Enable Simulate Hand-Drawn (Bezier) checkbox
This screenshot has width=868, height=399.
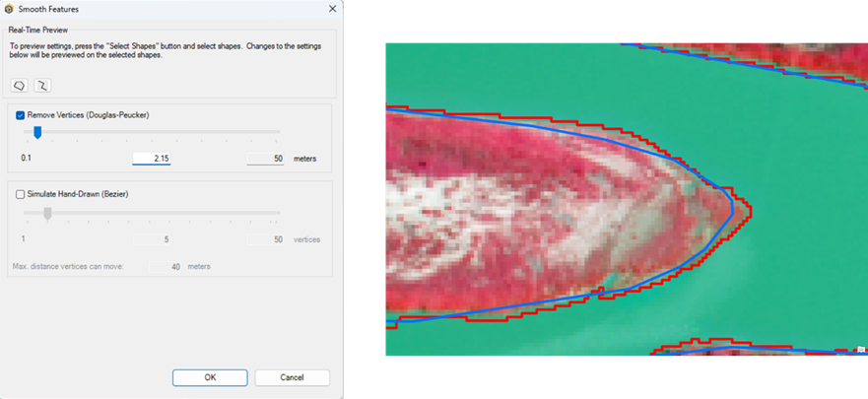point(21,194)
